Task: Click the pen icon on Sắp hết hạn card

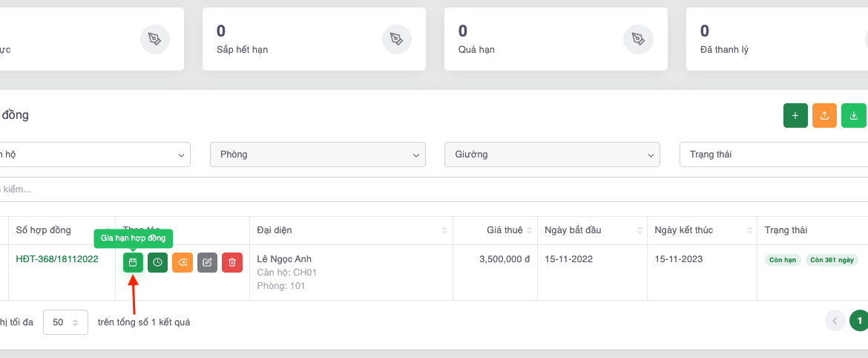Action: tap(396, 39)
